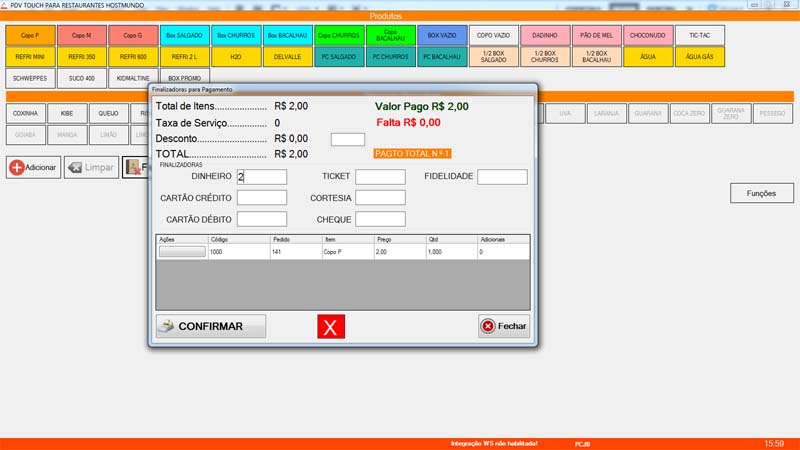Viewport: 800px width, 450px height.
Task: Select the Copo P product tile
Action: pyautogui.click(x=30, y=36)
